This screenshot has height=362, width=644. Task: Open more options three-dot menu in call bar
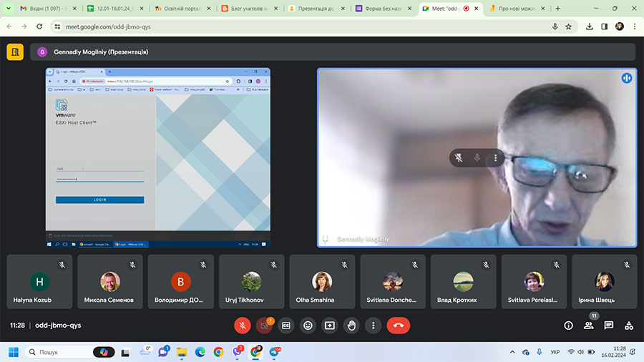point(373,325)
